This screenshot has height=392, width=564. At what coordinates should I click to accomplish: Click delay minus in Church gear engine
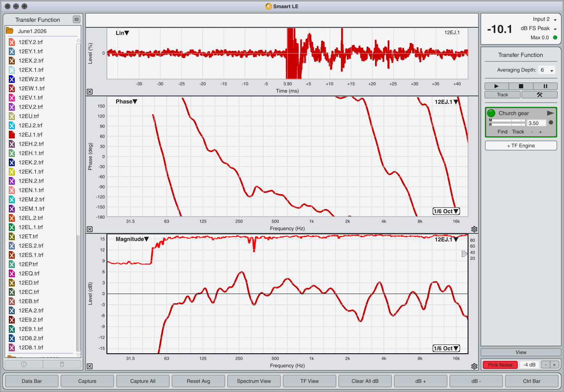[x=532, y=132]
